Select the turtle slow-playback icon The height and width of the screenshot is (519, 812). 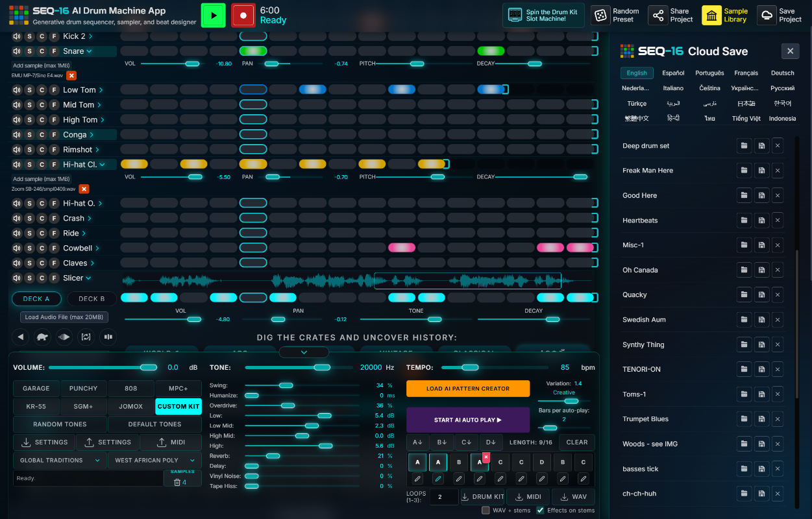[43, 337]
